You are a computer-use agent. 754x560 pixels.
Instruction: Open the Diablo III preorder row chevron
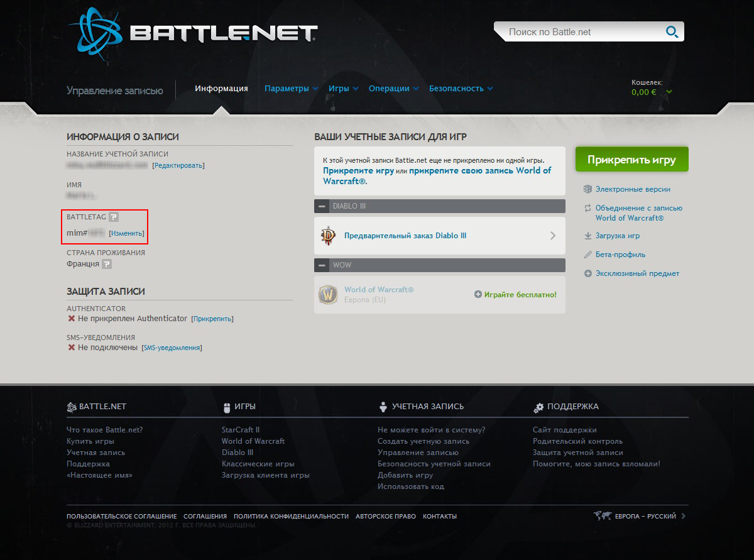[553, 236]
